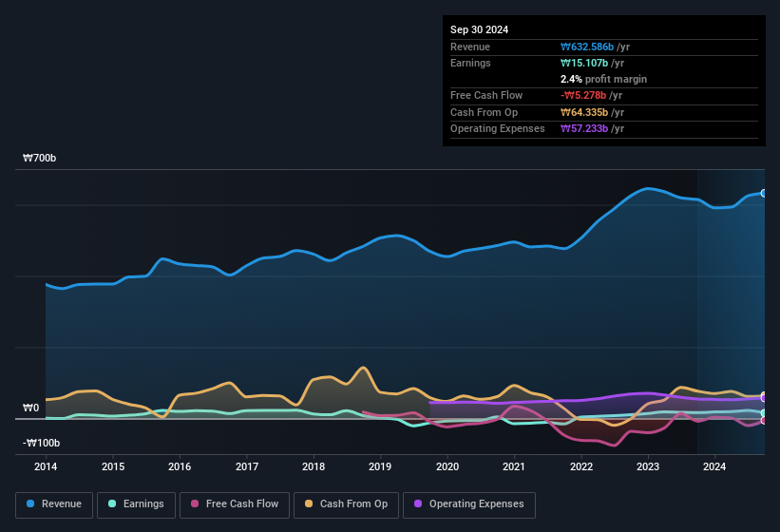Click the 2.4% profit margin text
Viewport: 780px width, 532px height.
click(603, 79)
